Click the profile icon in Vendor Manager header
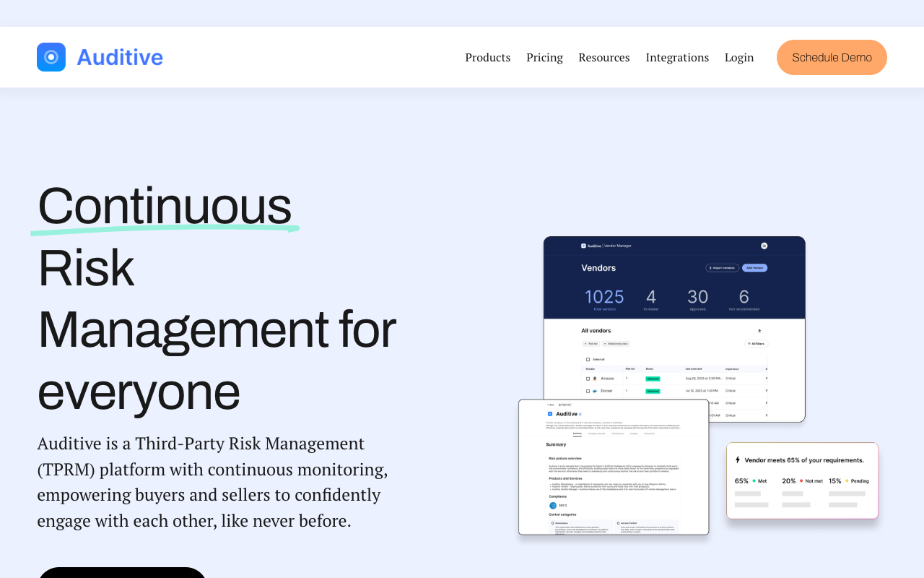924x578 pixels. [764, 246]
